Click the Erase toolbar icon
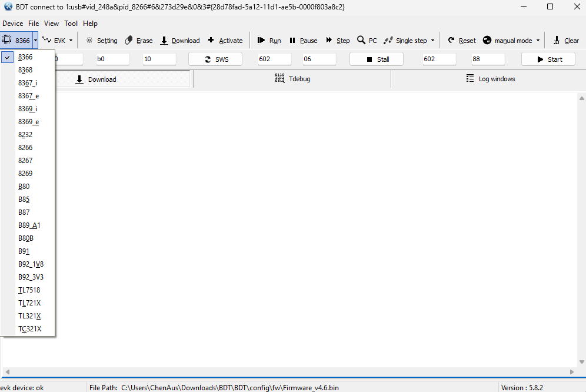 (129, 41)
